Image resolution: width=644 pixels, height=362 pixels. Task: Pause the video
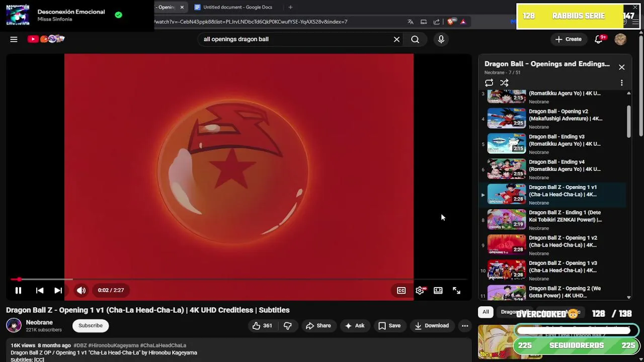click(18, 290)
